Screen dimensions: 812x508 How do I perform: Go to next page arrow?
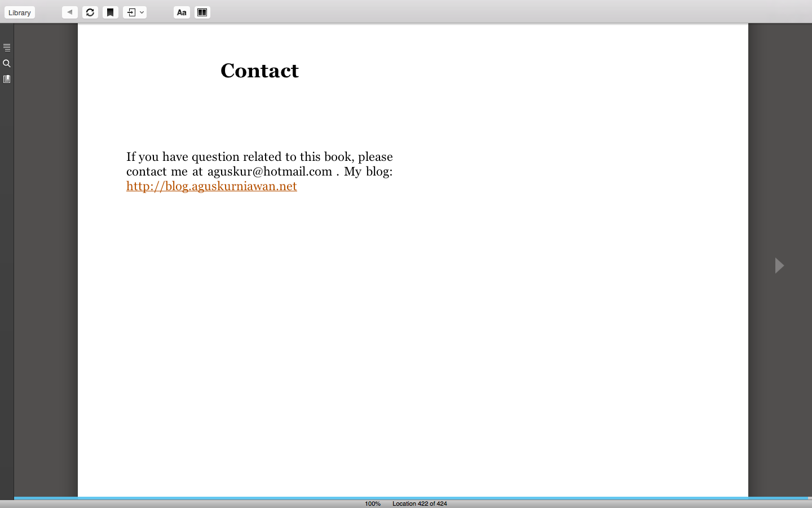(779, 265)
